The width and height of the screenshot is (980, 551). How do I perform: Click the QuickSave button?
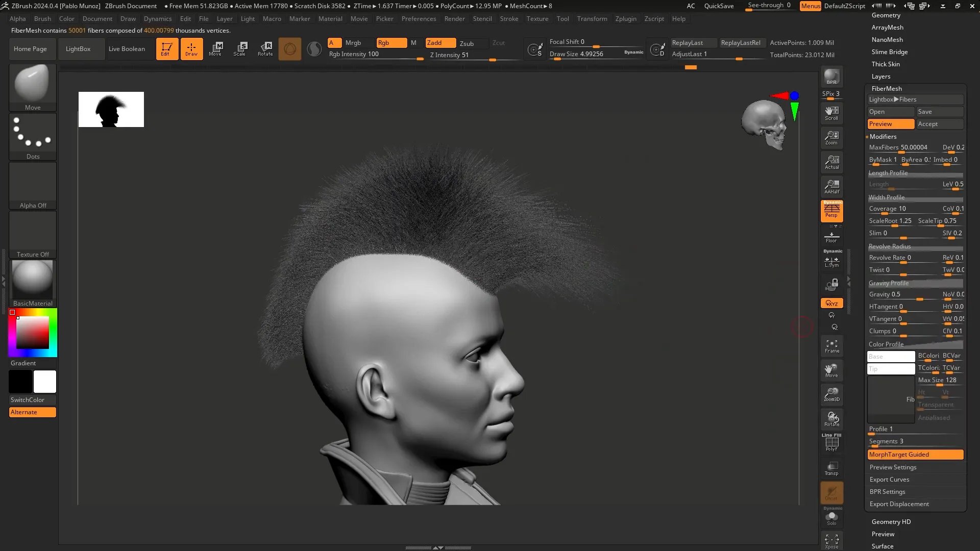pos(719,6)
